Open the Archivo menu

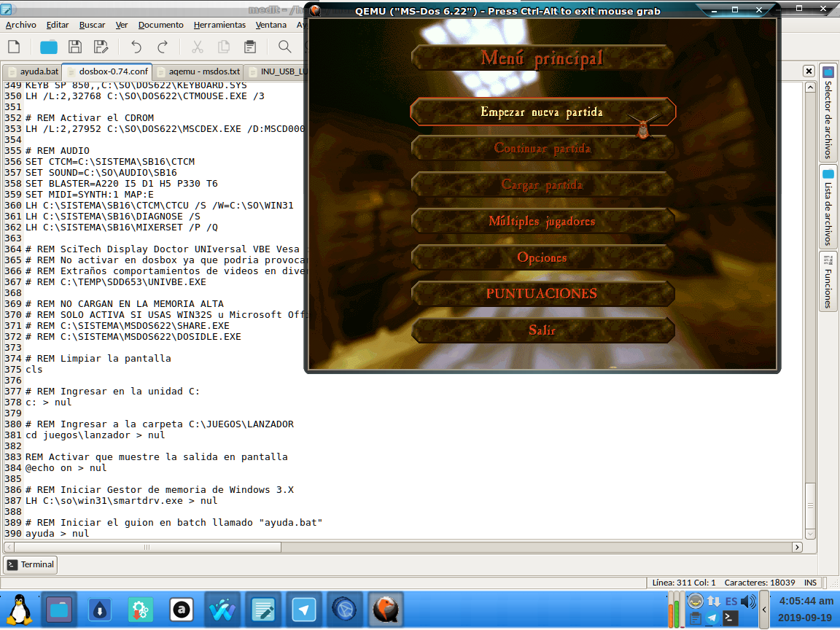(21, 25)
